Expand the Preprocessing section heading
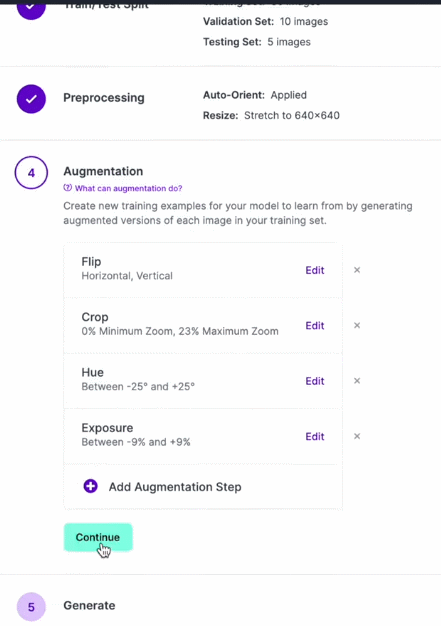 104,98
